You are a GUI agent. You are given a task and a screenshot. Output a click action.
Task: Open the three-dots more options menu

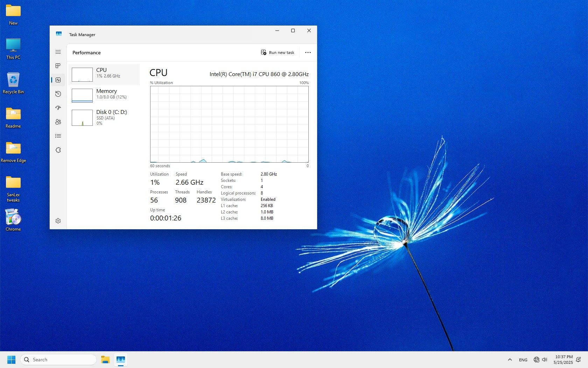[x=308, y=53]
